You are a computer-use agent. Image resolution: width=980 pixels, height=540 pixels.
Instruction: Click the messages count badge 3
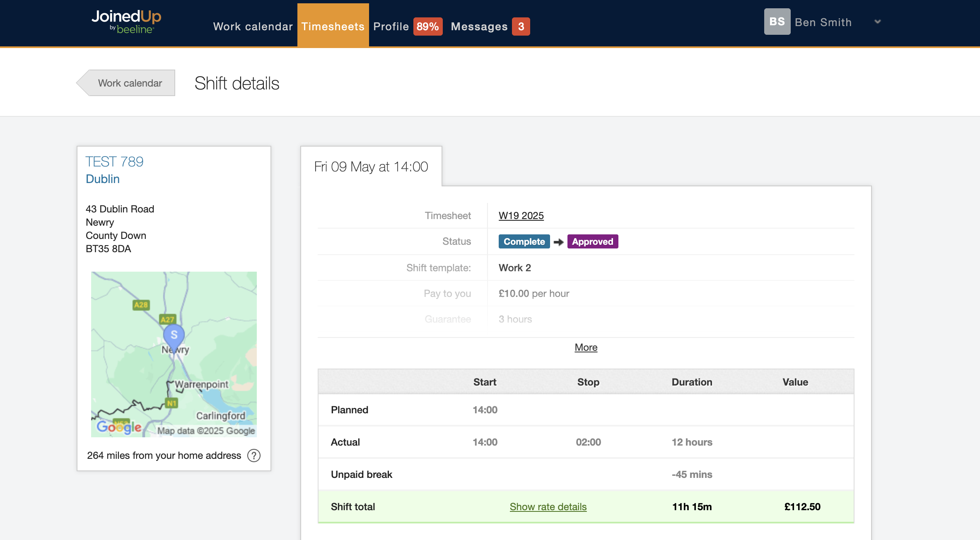click(x=521, y=27)
